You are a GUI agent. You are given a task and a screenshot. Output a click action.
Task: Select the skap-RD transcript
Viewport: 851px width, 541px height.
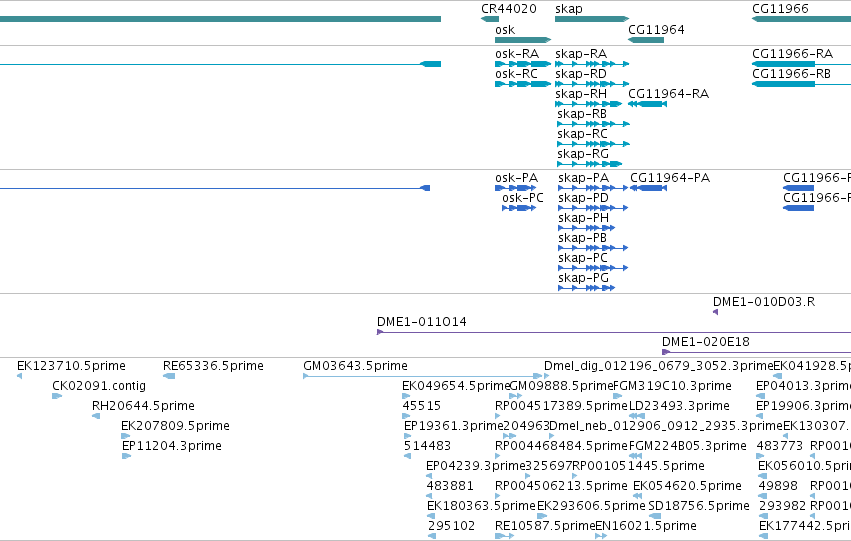[592, 84]
